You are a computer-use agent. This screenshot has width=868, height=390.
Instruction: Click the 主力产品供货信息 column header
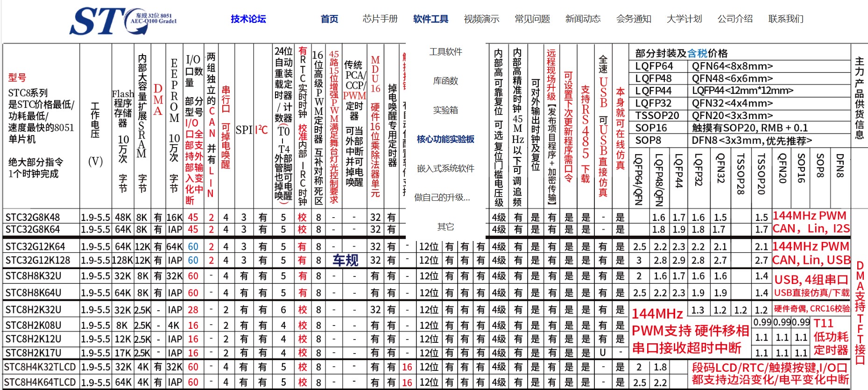859,98
